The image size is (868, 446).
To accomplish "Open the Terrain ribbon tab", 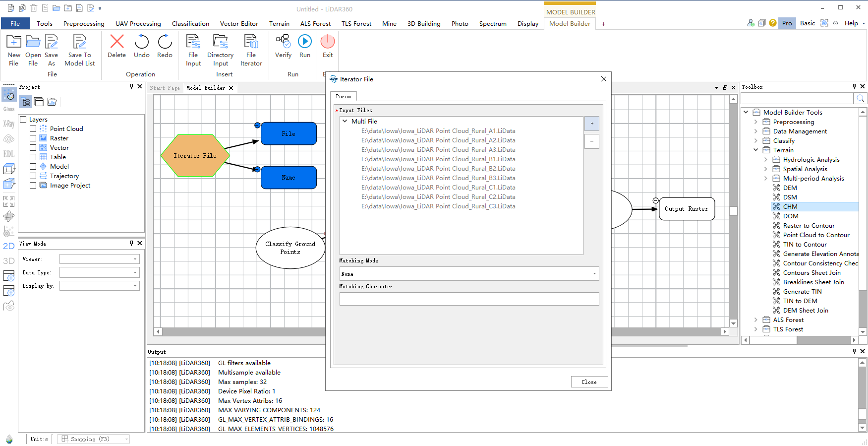I will click(279, 23).
